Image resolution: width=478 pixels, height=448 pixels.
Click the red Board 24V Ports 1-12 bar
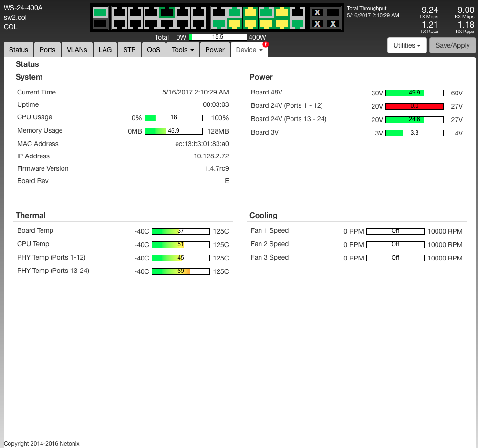[x=414, y=106]
